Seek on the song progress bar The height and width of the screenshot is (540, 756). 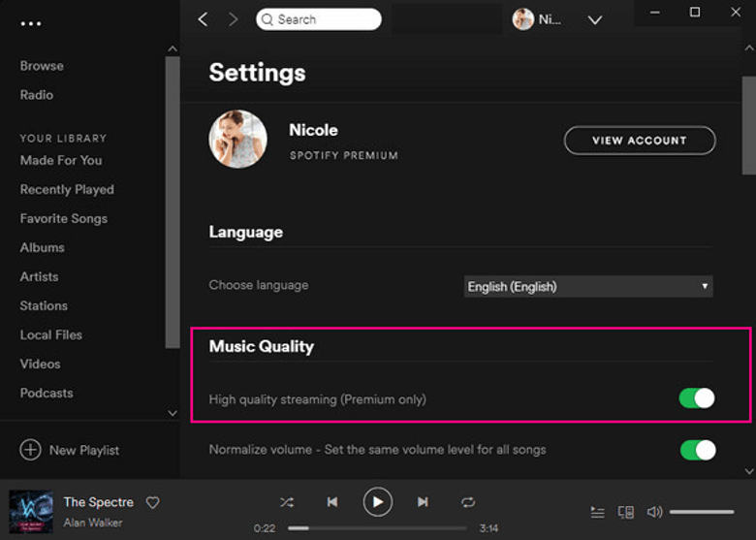(377, 528)
